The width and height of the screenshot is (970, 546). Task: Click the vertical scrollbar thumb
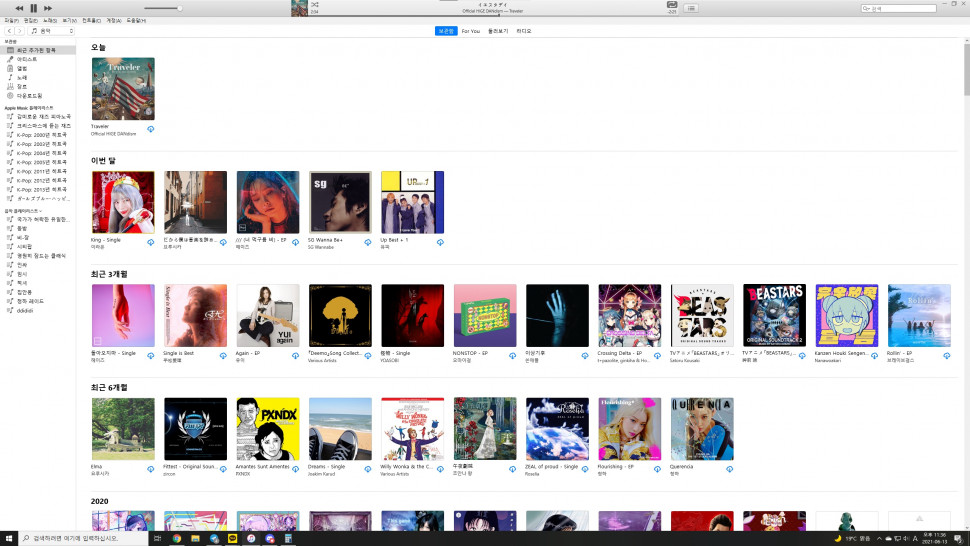966,68
